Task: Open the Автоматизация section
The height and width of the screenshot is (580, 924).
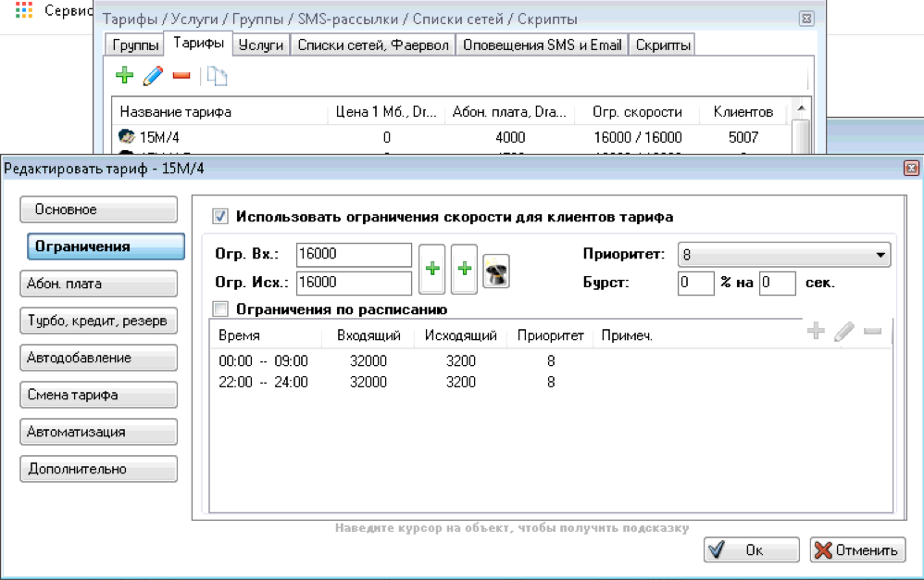Action: (x=98, y=432)
